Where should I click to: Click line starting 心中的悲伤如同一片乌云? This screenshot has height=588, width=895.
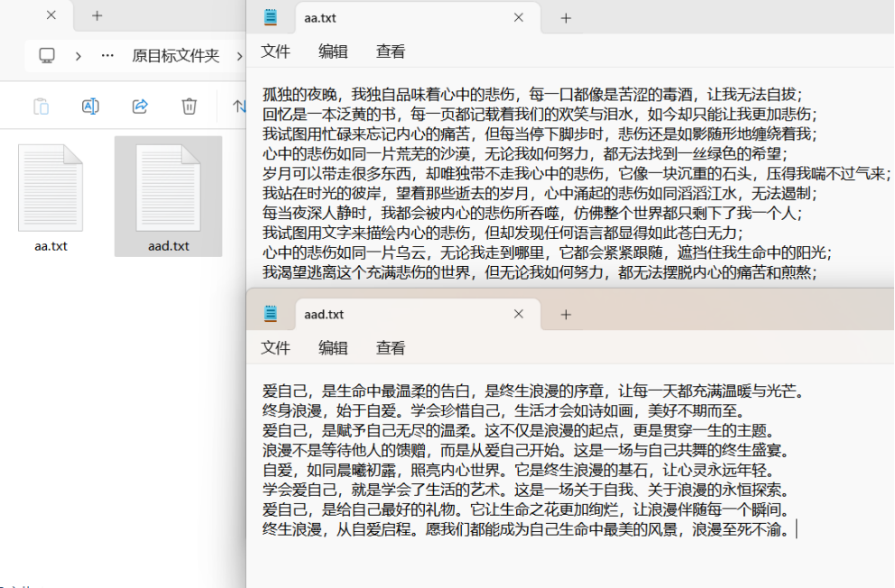[548, 253]
